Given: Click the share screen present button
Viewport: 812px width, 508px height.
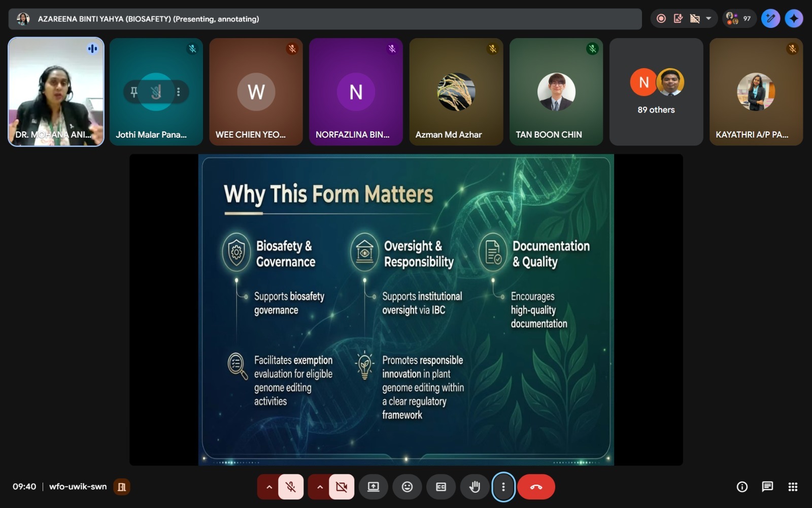Looking at the screenshot, I should 374,487.
